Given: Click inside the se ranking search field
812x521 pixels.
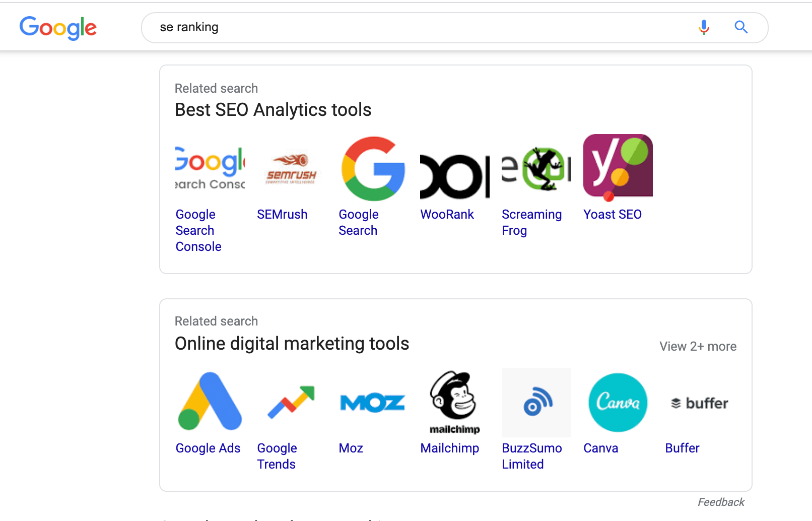Looking at the screenshot, I should [x=423, y=28].
